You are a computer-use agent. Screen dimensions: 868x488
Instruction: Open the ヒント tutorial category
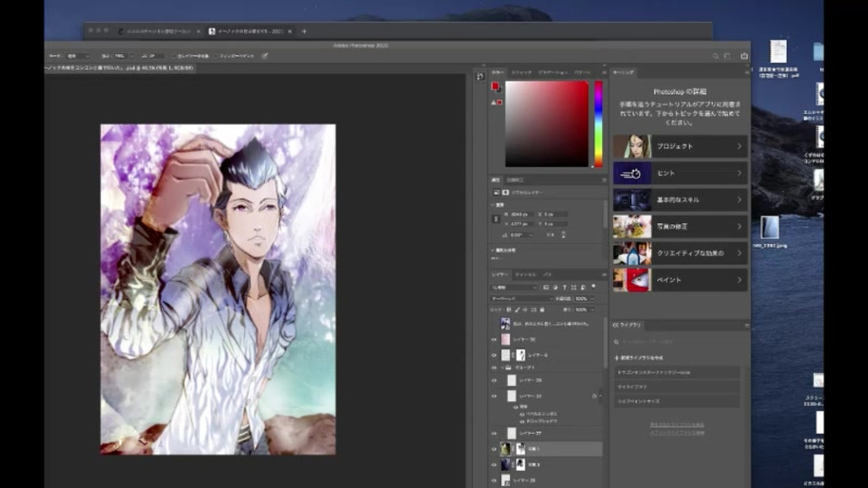coord(680,174)
